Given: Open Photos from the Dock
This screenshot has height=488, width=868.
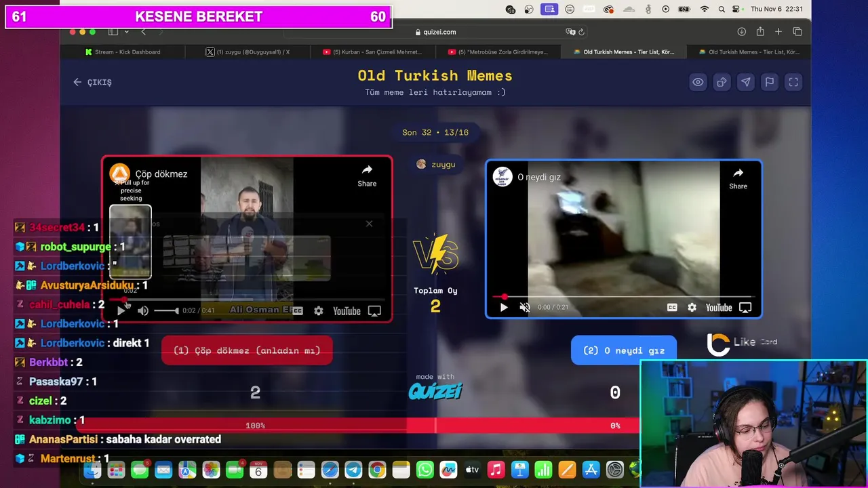Looking at the screenshot, I should [x=211, y=470].
